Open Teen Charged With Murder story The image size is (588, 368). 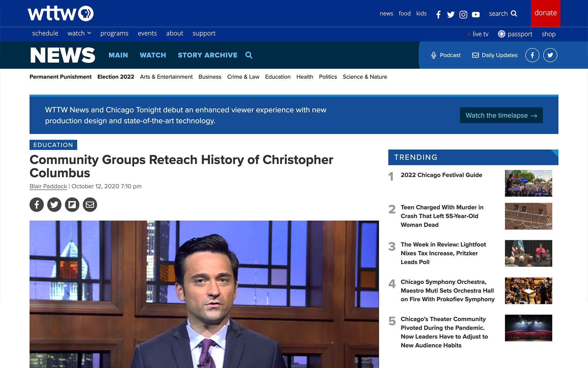pyautogui.click(x=442, y=216)
